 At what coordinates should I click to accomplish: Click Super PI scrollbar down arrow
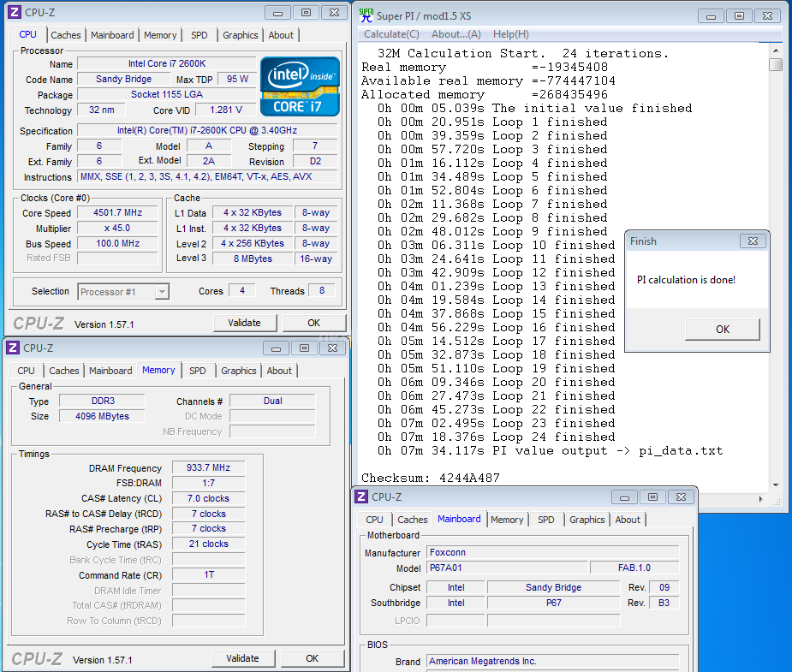[x=776, y=485]
